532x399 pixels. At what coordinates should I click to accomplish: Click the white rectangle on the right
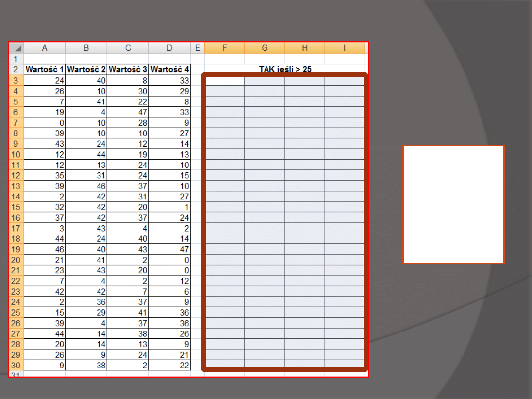[454, 204]
